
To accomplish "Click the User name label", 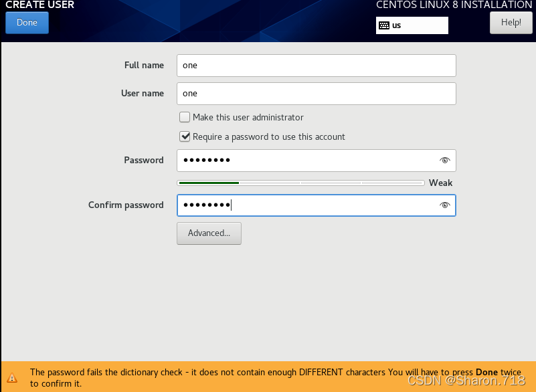I will pyautogui.click(x=143, y=93).
